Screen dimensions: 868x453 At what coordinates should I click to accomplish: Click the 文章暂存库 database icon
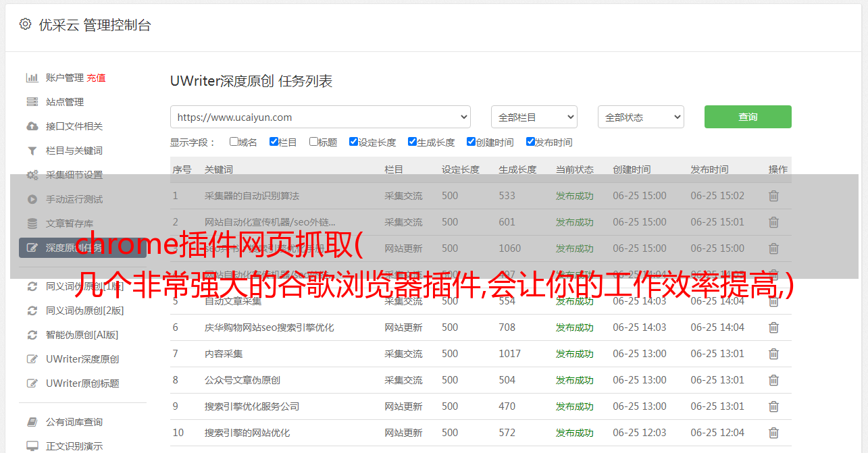(32, 223)
